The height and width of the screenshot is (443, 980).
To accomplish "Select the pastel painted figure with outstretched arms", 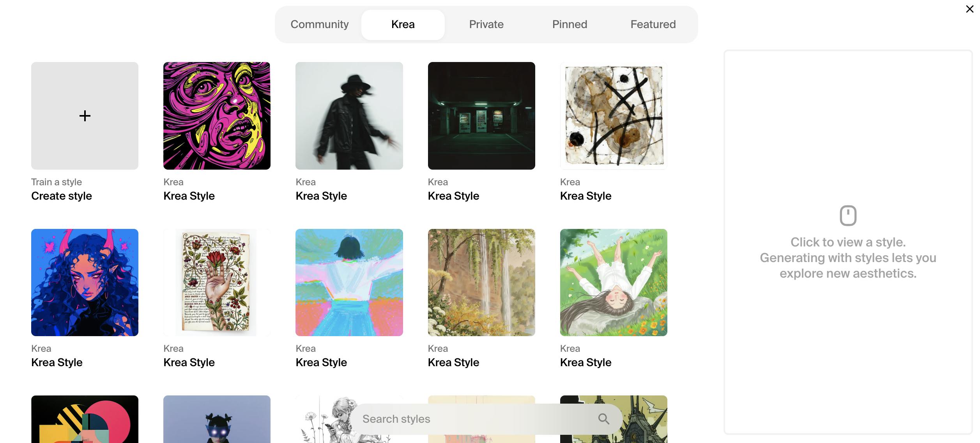I will click(349, 282).
